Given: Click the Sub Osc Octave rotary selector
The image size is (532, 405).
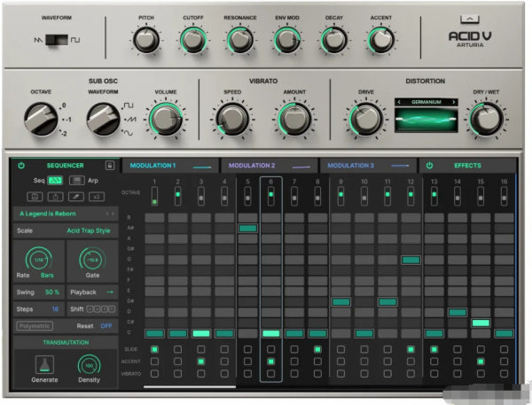Looking at the screenshot, I should tap(42, 120).
